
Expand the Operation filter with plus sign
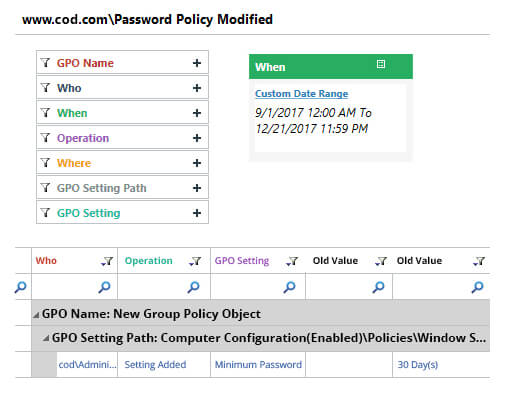pos(197,138)
